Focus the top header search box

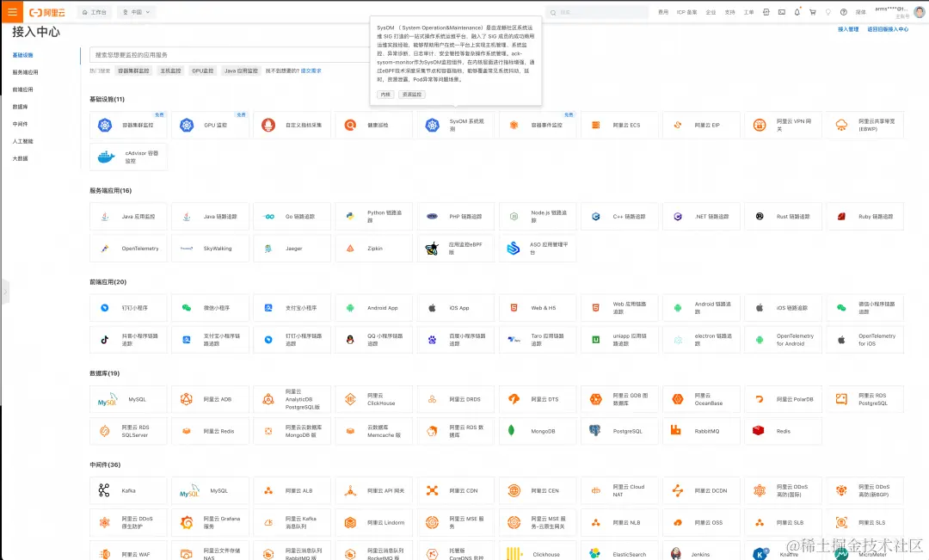(597, 12)
